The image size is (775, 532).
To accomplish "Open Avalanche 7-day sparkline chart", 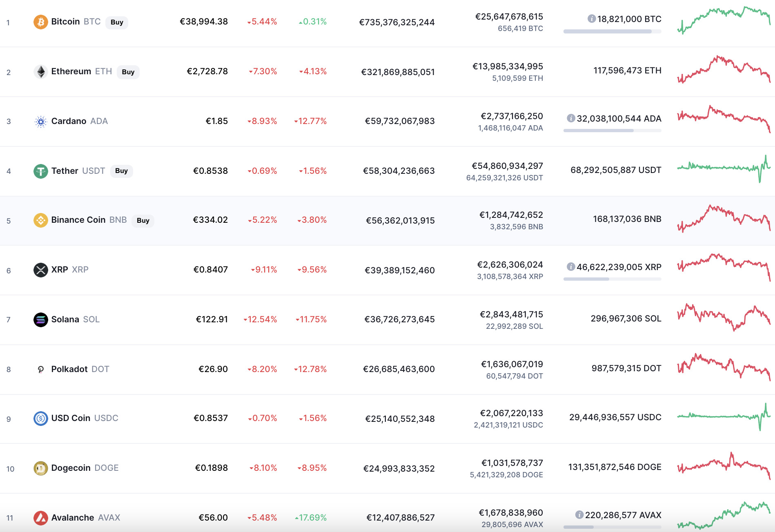I will tap(724, 516).
